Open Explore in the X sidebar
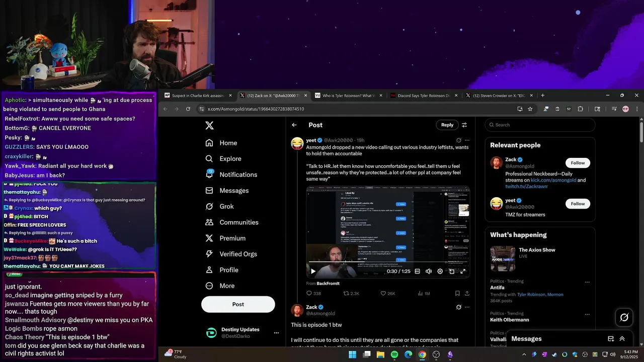The width and height of the screenshot is (644, 362). [223, 159]
